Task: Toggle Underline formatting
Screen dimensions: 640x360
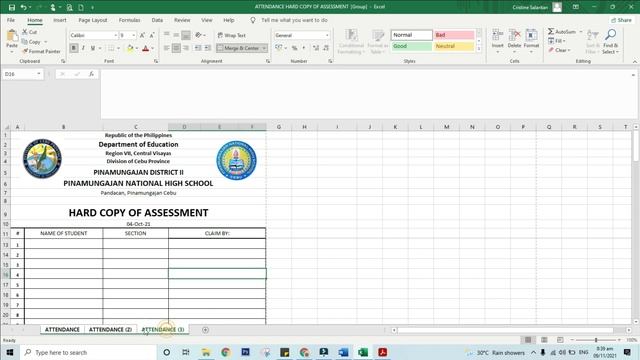Action: click(x=93, y=48)
